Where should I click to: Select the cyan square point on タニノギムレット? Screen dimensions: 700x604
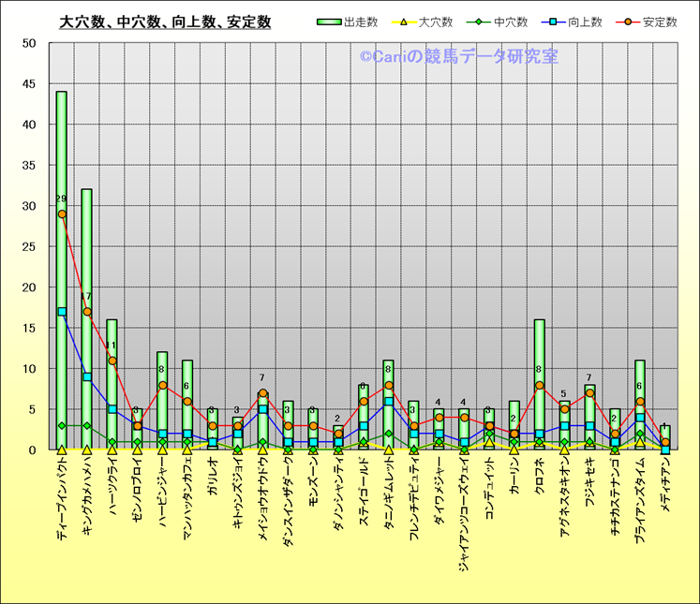tap(388, 402)
